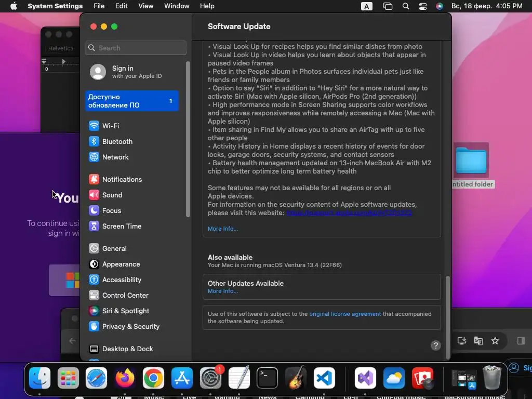Click More Info under update release notes
532x399 pixels.
point(222,229)
